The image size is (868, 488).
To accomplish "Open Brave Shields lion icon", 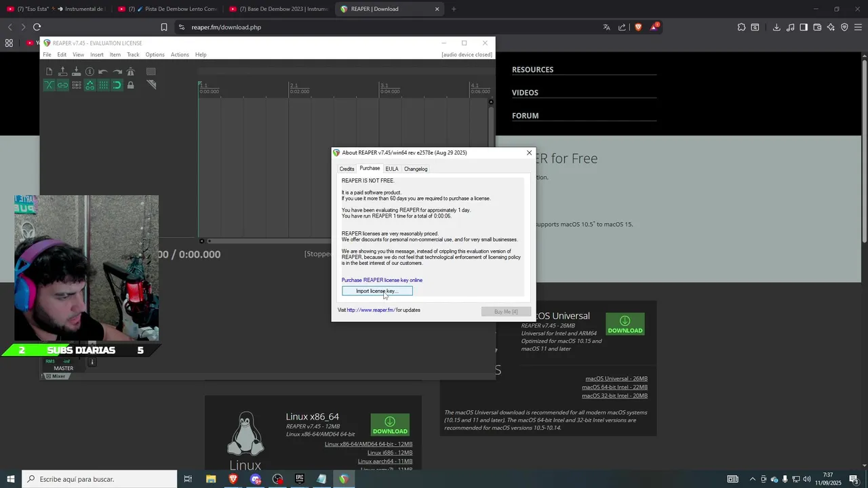I will tap(638, 27).
